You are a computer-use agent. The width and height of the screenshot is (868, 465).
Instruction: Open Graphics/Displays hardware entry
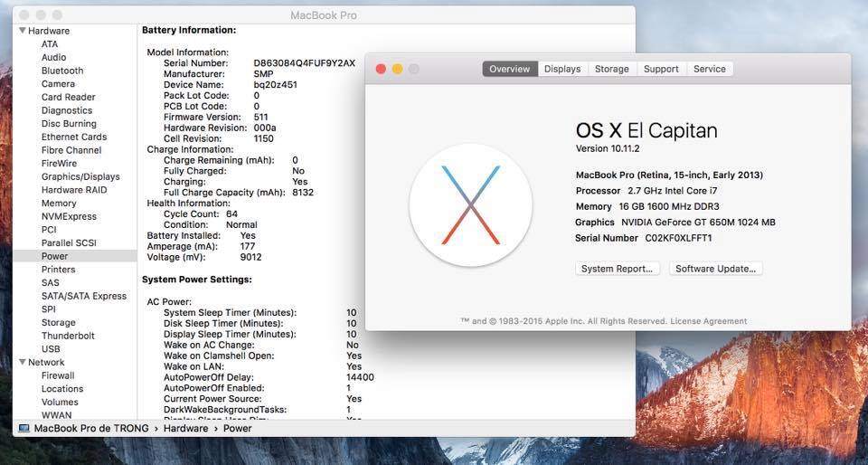(80, 176)
